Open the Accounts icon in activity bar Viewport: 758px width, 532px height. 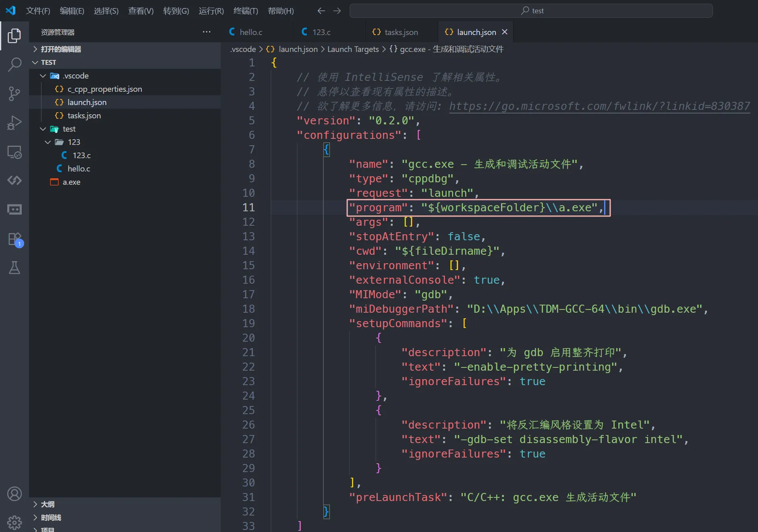coord(14,494)
